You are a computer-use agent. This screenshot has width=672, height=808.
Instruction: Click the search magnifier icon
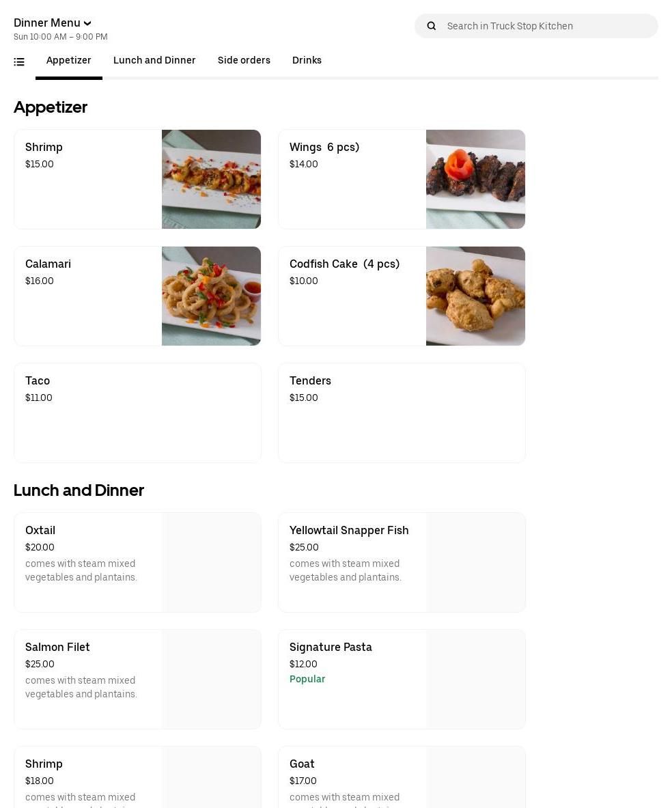[432, 26]
